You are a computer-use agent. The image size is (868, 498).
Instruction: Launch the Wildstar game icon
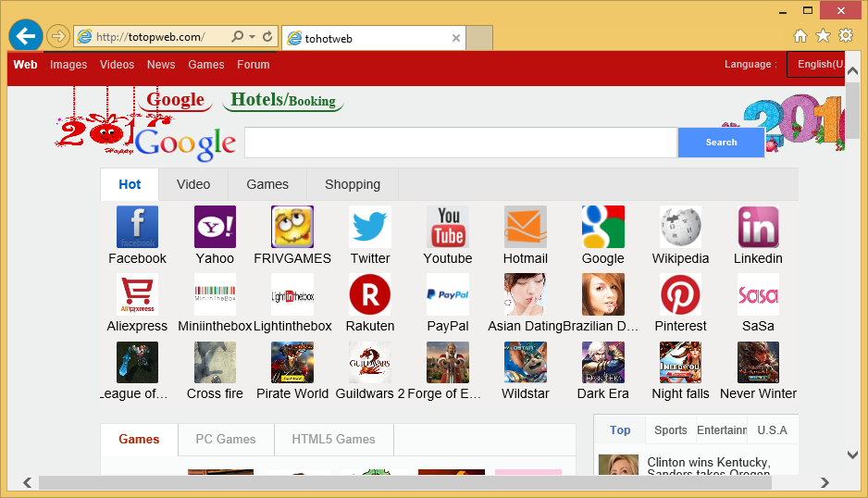pyautogui.click(x=526, y=362)
